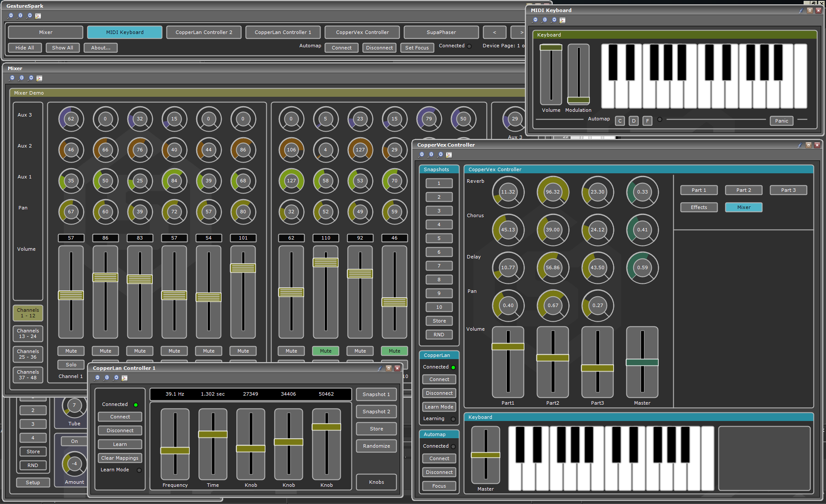Toggle the C key button beside Automap in MIDI Keyboard
Viewport: 826px width, 504px height.
click(x=620, y=121)
